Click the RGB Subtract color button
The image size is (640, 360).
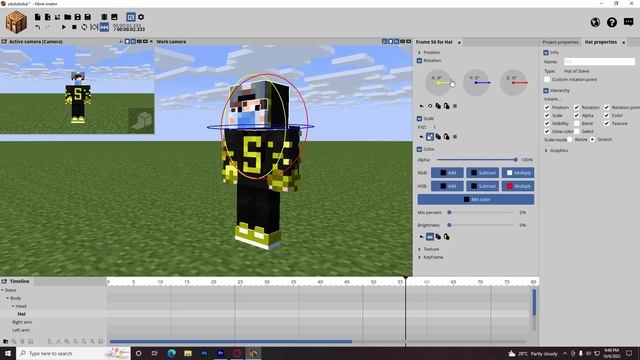(482, 173)
